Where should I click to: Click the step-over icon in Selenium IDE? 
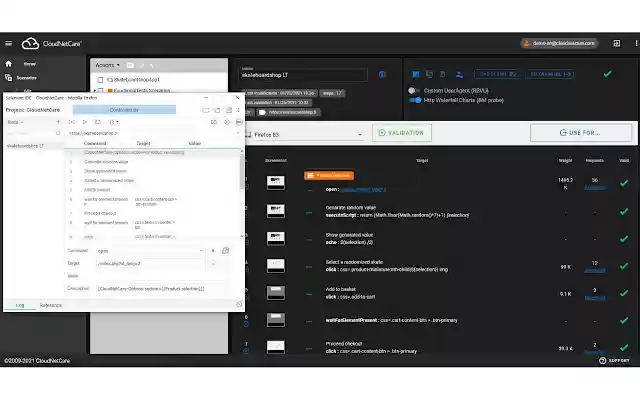click(98, 122)
